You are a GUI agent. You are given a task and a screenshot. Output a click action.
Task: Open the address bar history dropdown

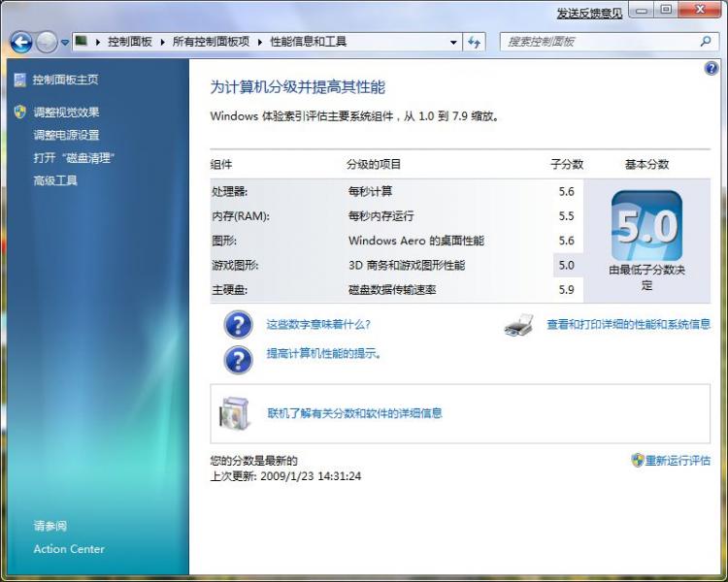pos(453,43)
